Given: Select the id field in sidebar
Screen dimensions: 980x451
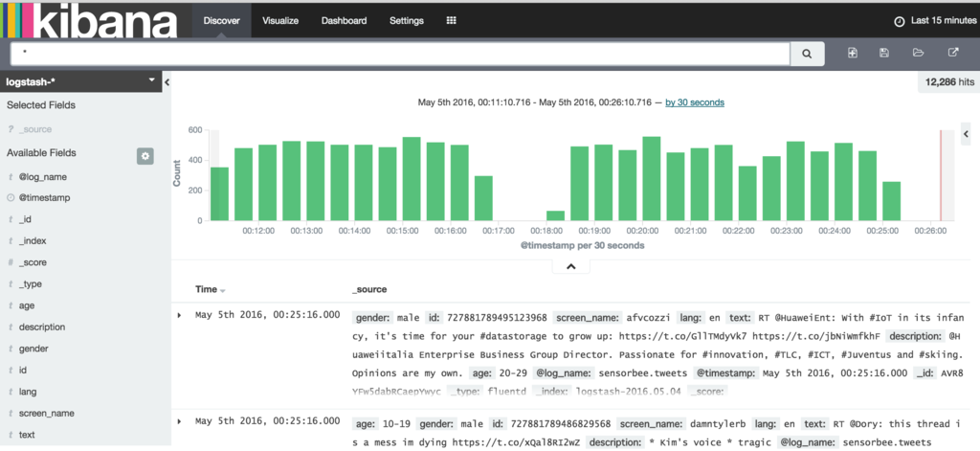Looking at the screenshot, I should [23, 371].
